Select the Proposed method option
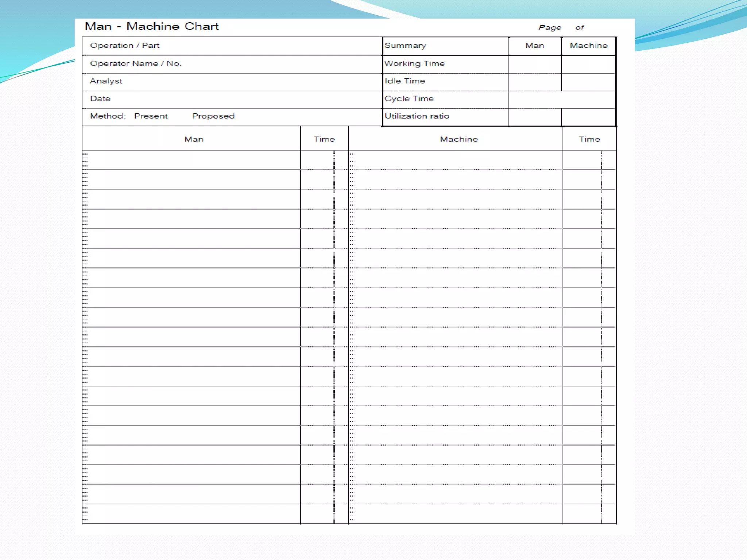The height and width of the screenshot is (560, 747). coord(213,116)
